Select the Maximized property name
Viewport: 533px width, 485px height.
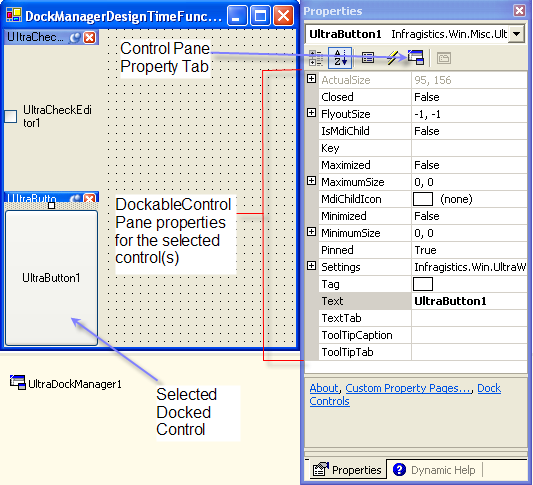point(346,165)
